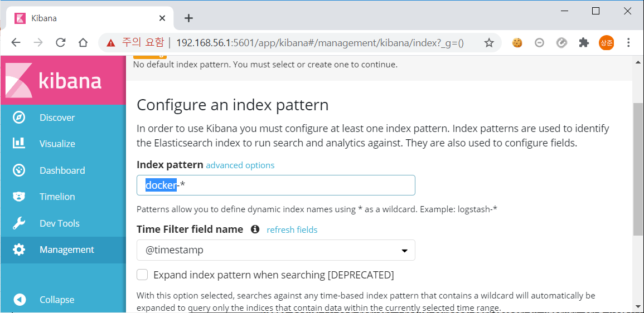This screenshot has width=644, height=313.
Task: Open the Dev Tools wrench icon
Action: coord(19,223)
